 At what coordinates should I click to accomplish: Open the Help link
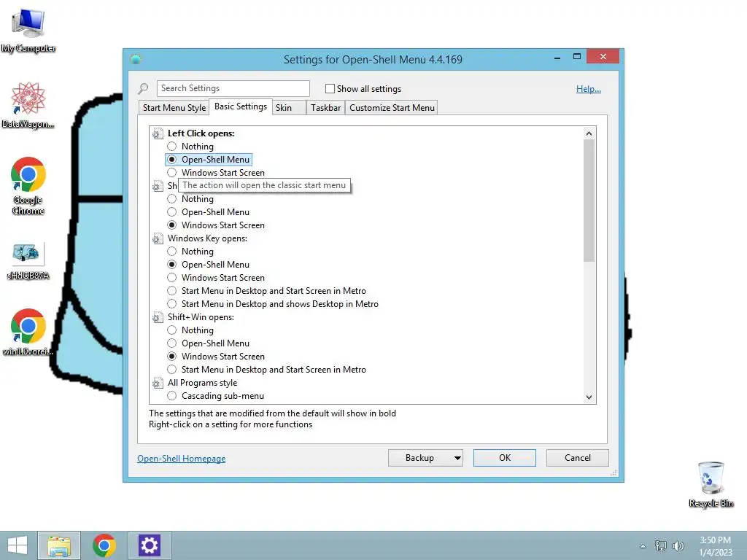point(589,89)
